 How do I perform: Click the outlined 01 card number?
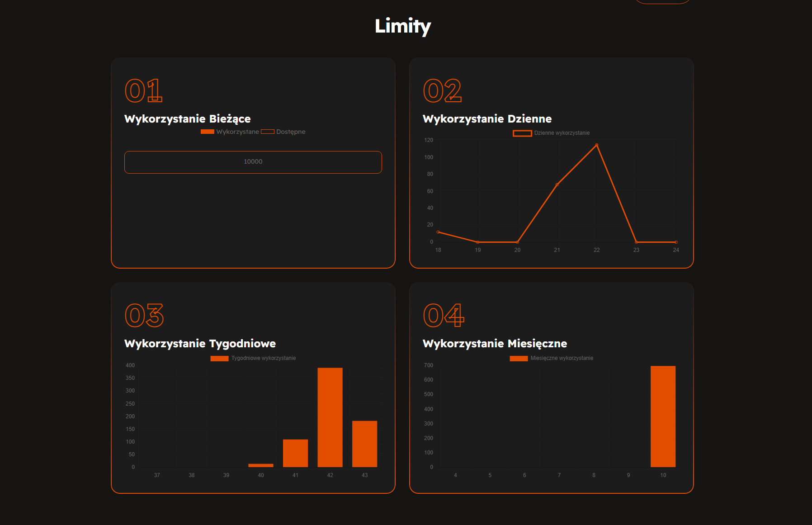(143, 90)
